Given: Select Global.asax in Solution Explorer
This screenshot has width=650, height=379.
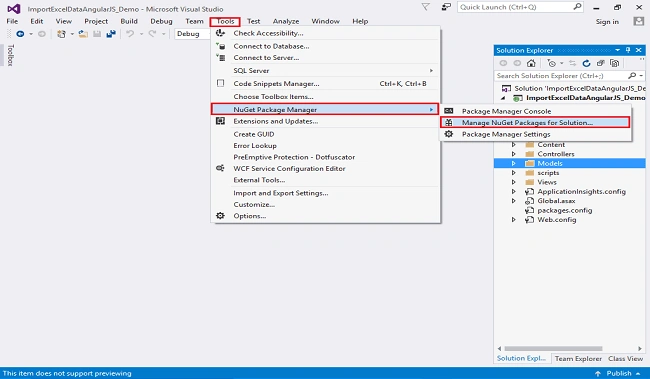Looking at the screenshot, I should click(556, 201).
